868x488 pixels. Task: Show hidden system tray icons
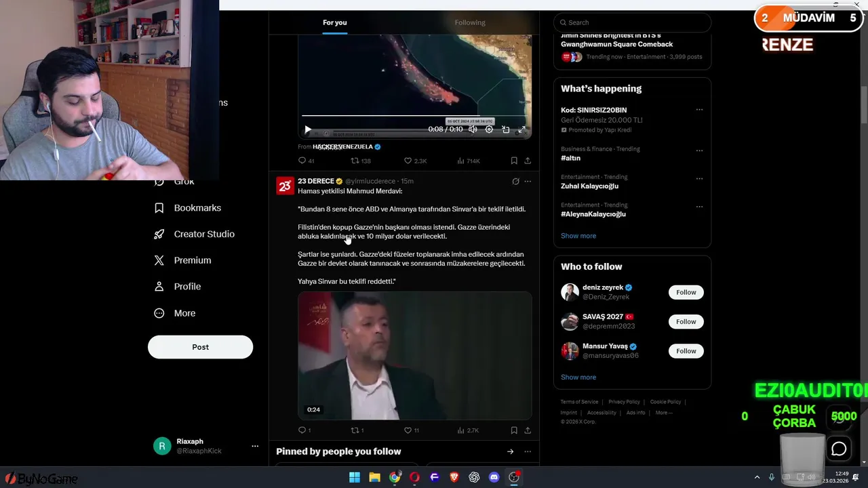click(757, 477)
